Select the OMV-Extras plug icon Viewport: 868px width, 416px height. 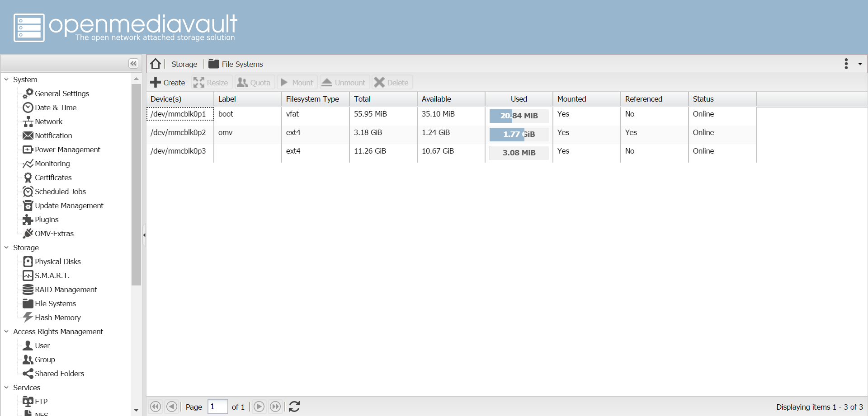click(28, 234)
